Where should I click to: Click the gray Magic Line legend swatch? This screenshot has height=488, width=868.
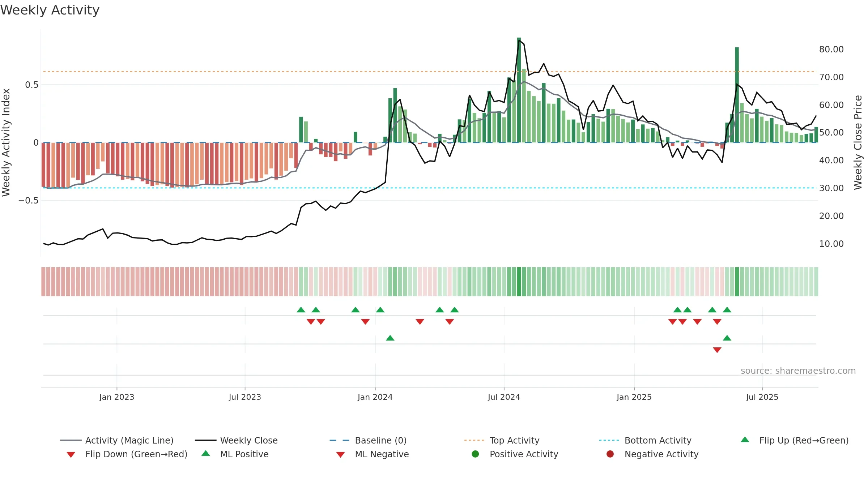tap(71, 440)
